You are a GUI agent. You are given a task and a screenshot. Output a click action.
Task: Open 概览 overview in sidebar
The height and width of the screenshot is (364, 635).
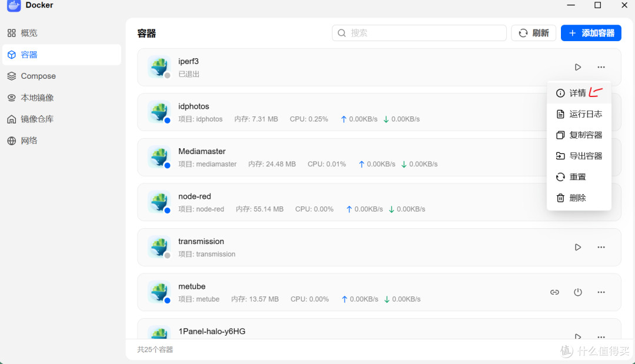point(62,33)
